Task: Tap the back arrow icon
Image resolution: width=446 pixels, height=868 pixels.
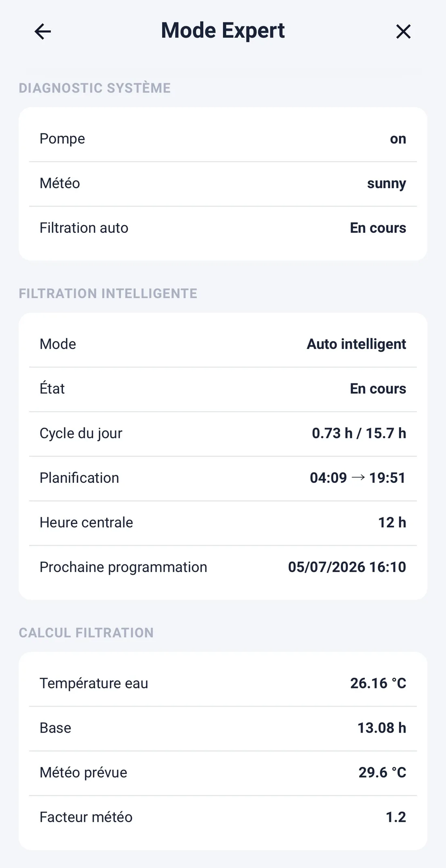Action: tap(43, 31)
